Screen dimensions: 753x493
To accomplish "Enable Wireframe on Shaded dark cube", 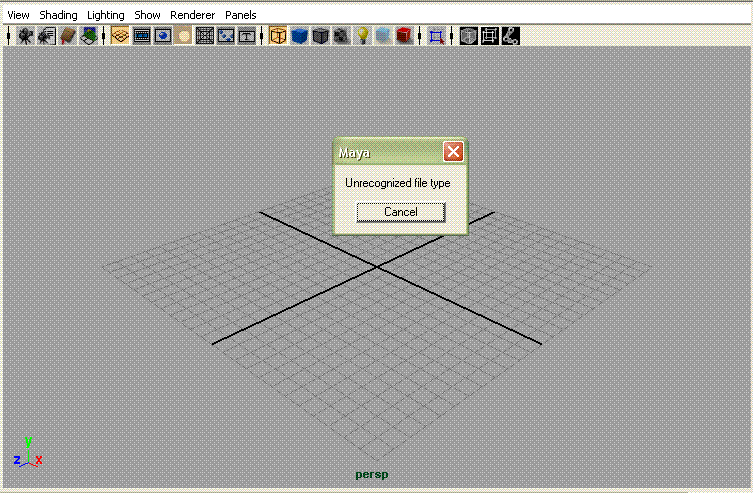I will pos(320,36).
